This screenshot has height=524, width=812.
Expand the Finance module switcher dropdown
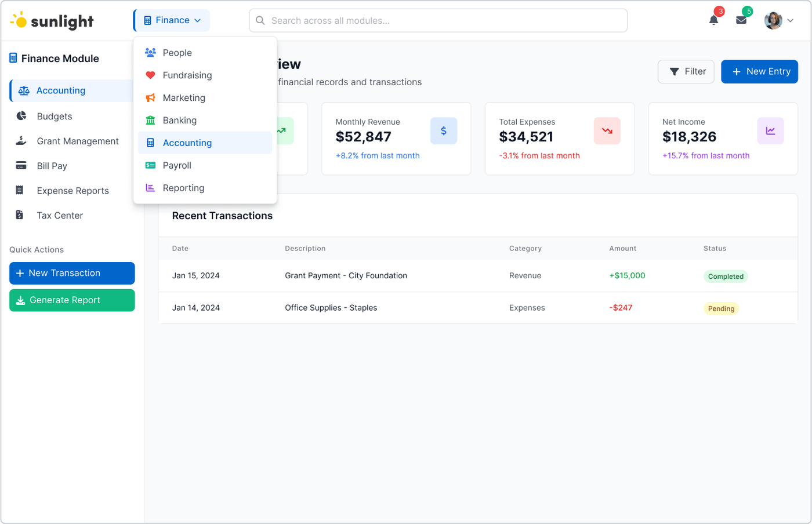(x=171, y=19)
